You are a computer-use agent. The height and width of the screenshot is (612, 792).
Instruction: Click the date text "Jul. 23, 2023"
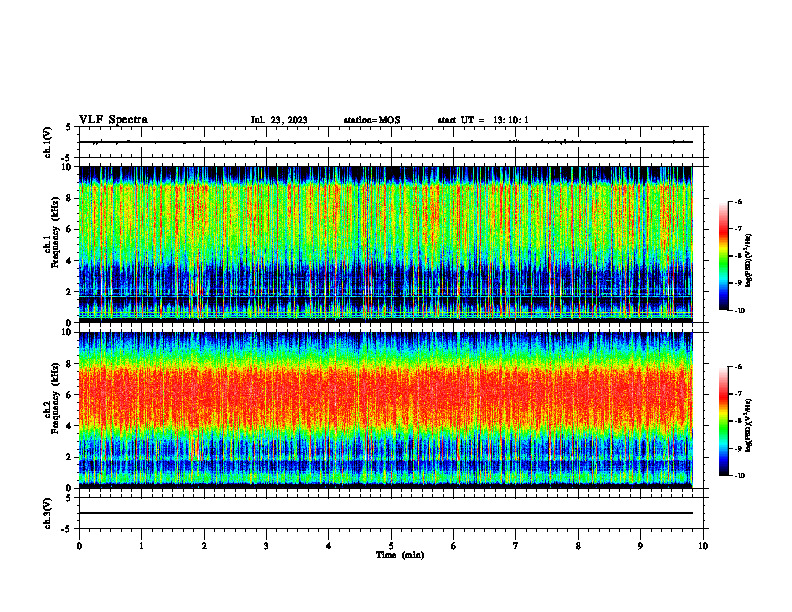[x=279, y=120]
